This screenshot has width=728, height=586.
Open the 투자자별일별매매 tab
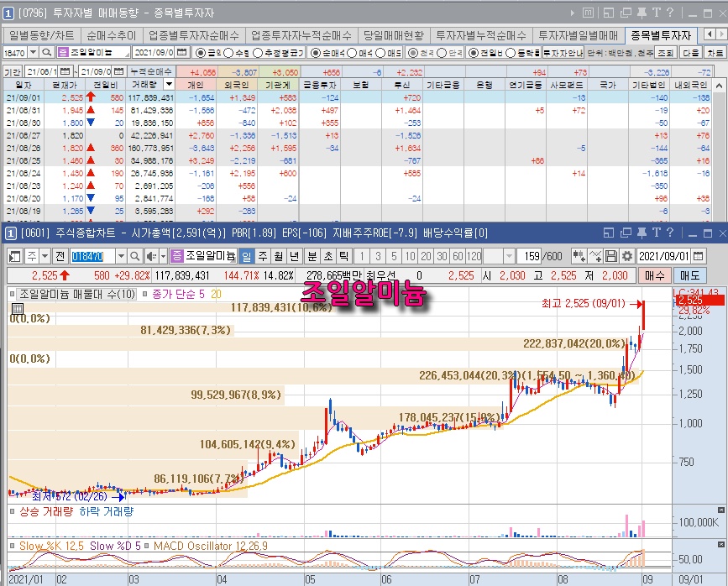click(578, 35)
